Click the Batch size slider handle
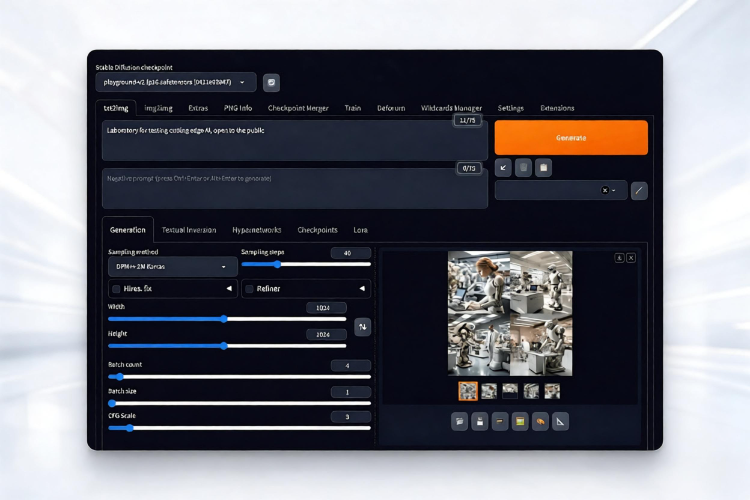This screenshot has width=750, height=500. coord(112,403)
